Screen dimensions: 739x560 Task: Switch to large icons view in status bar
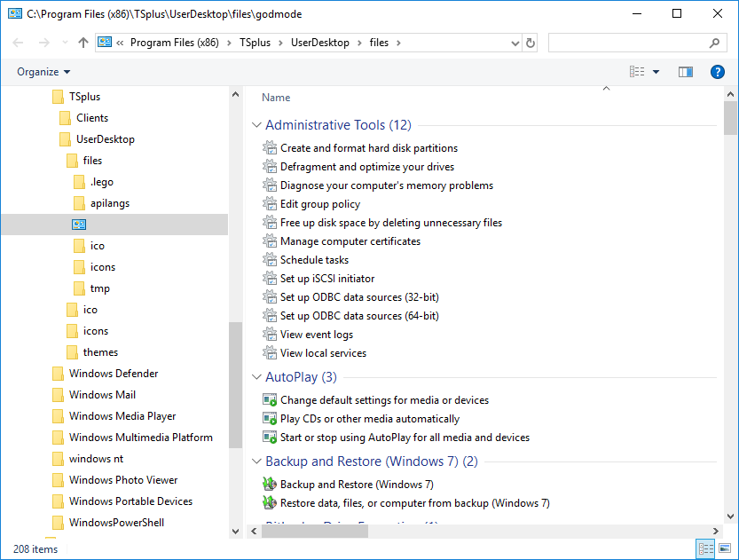point(725,549)
